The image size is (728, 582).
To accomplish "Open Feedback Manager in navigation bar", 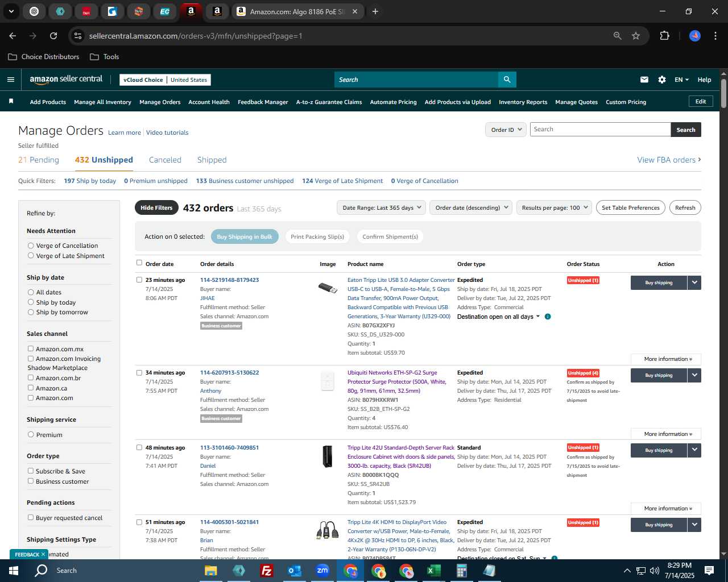I will point(263,102).
